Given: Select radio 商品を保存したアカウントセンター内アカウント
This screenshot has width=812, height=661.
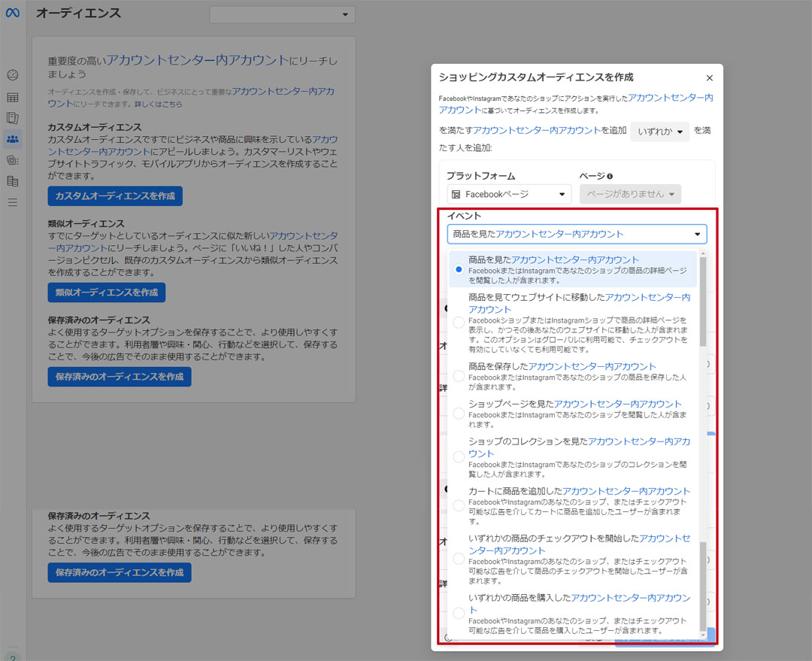Looking at the screenshot, I should click(x=459, y=376).
